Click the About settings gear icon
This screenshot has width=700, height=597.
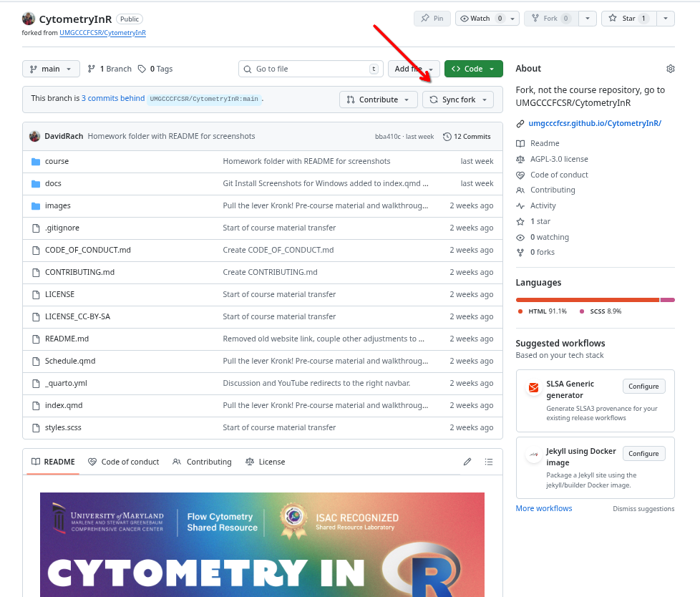(670, 69)
